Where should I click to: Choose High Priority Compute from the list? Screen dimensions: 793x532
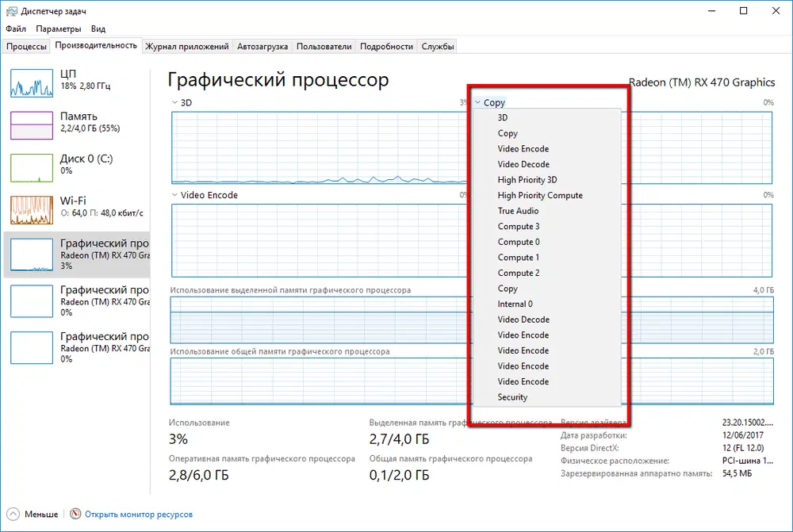[547, 196]
